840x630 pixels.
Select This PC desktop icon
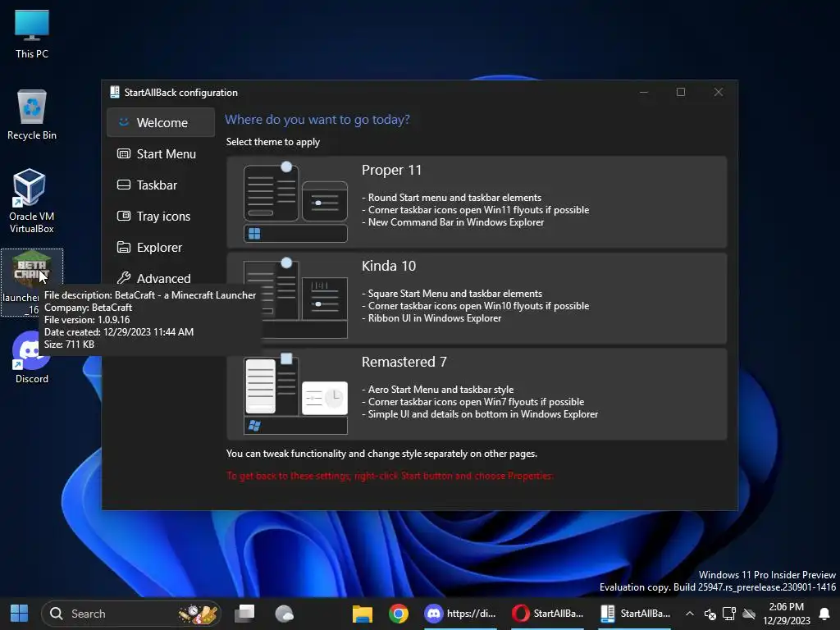pos(32,34)
